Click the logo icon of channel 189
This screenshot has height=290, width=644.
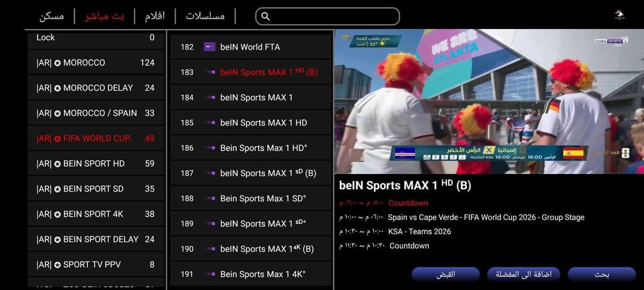point(210,223)
